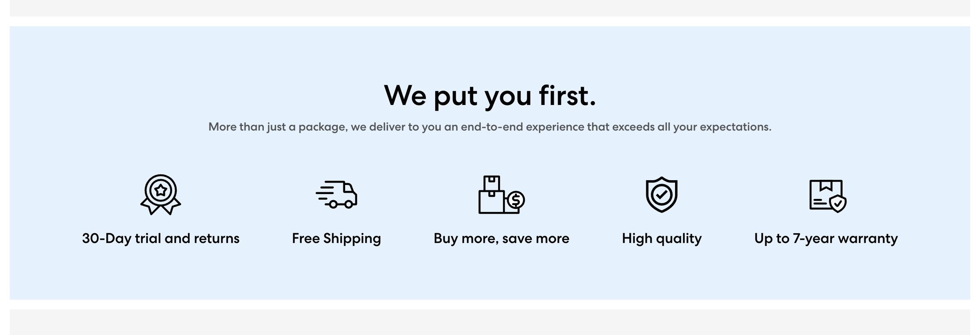Click the We put you first heading
The image size is (980, 335).
tap(490, 96)
